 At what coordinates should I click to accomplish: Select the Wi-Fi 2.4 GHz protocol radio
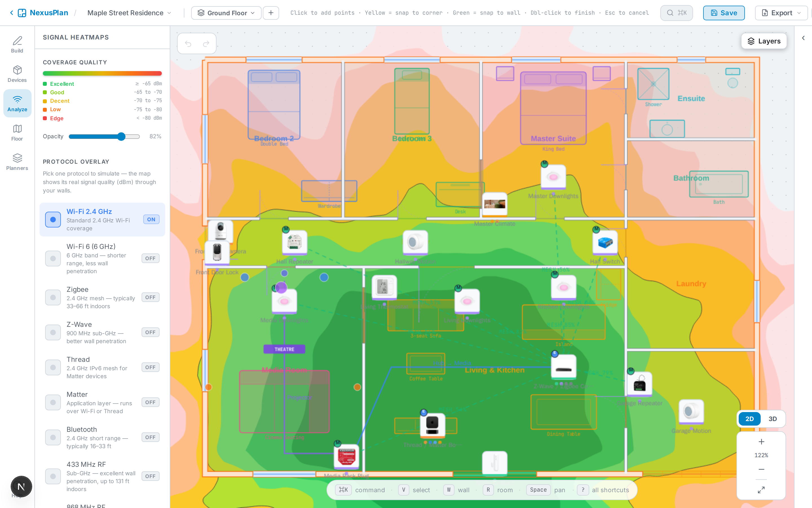click(x=53, y=220)
